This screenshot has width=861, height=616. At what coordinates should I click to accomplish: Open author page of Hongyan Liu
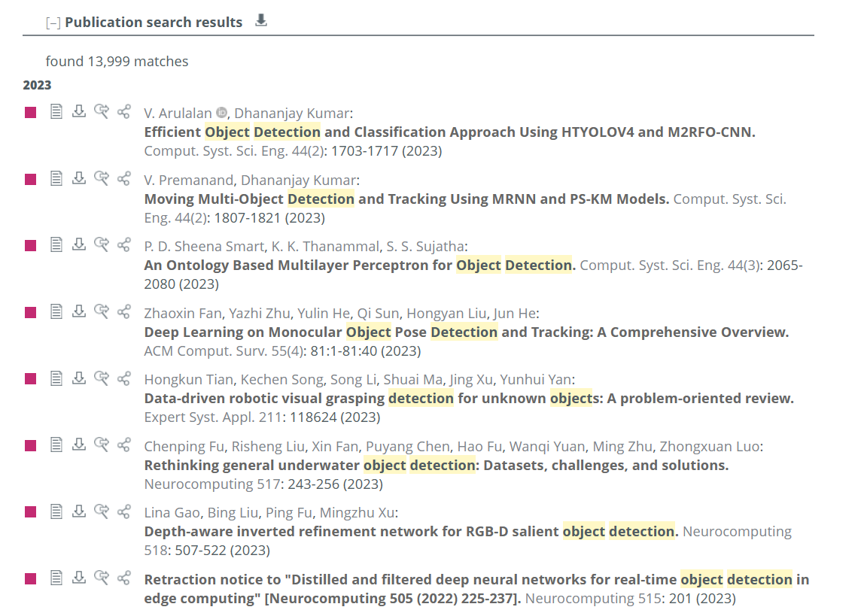click(446, 313)
